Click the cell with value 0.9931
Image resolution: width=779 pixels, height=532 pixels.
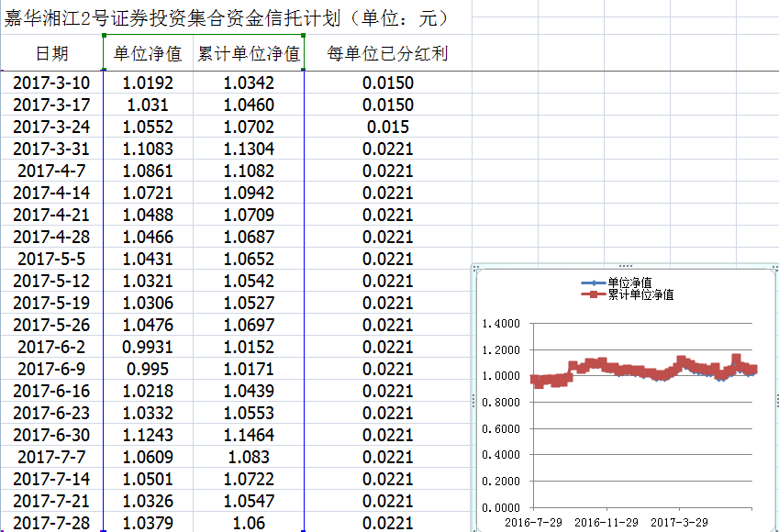click(x=149, y=348)
